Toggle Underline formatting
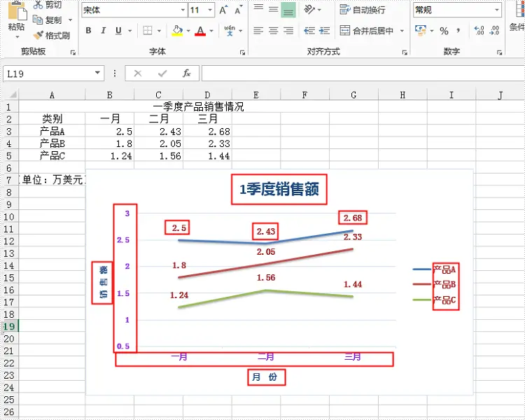Image resolution: width=525 pixels, height=420 pixels. (x=118, y=31)
